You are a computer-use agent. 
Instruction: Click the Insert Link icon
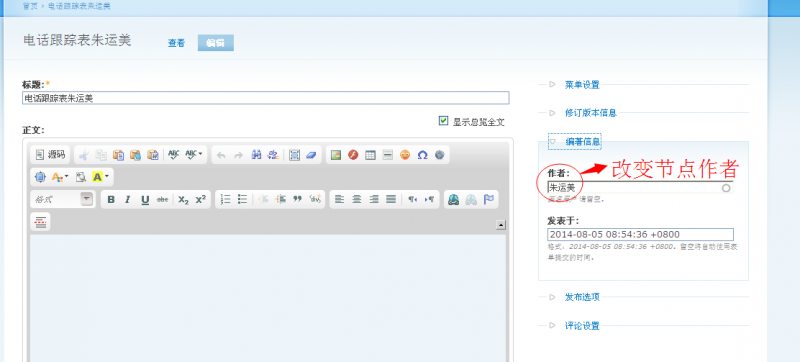454,200
